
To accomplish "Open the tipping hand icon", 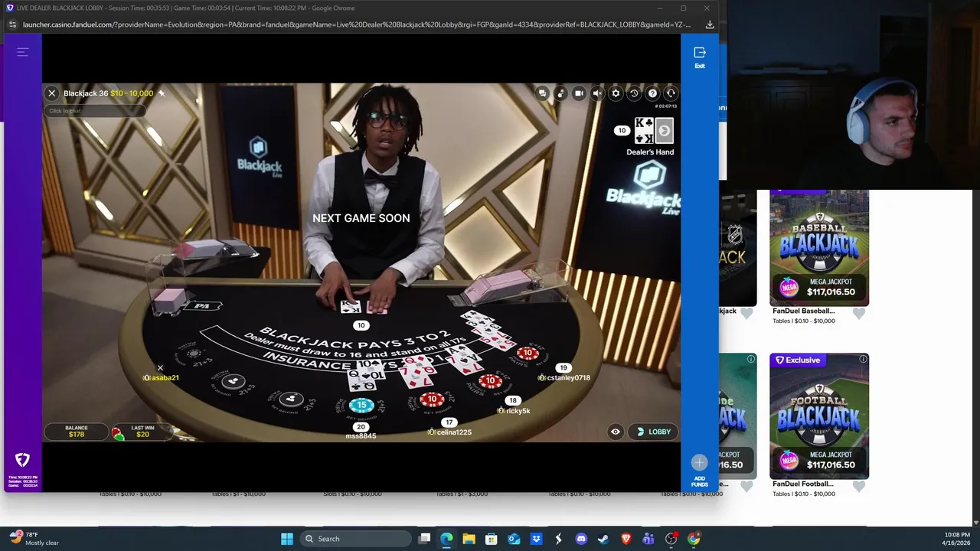I will pos(560,93).
